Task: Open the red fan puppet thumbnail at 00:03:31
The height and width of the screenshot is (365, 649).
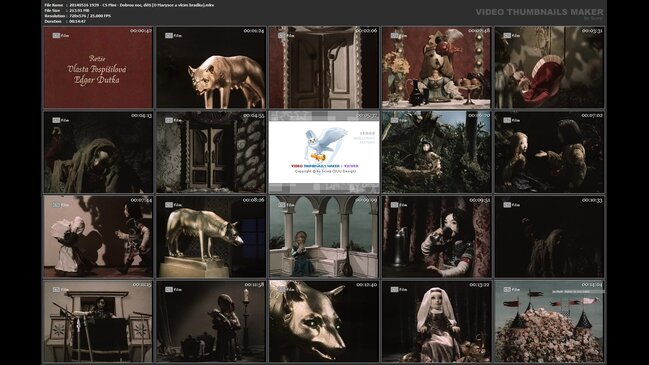Action: 549,67
